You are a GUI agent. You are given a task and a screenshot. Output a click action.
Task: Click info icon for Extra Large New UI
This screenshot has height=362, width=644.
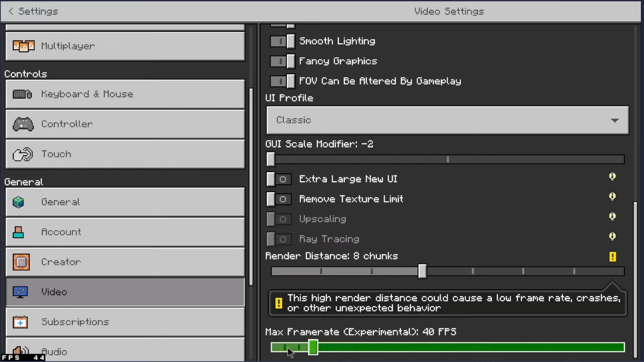click(612, 177)
